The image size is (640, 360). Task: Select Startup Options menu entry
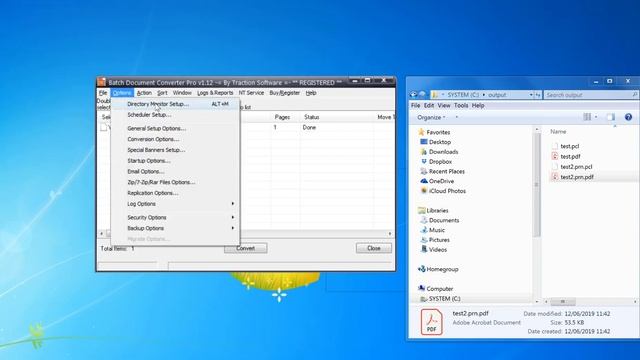[x=176, y=161]
